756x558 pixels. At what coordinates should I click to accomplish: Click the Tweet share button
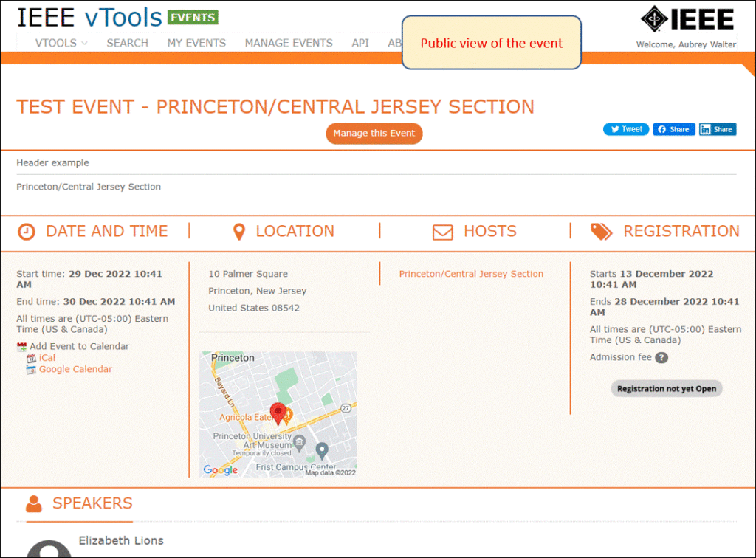[625, 128]
